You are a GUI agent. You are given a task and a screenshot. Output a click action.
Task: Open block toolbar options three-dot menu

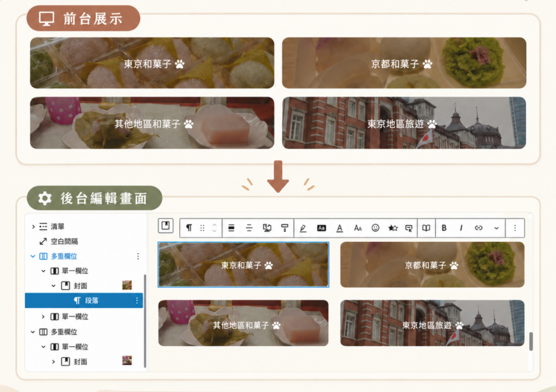[x=515, y=228]
